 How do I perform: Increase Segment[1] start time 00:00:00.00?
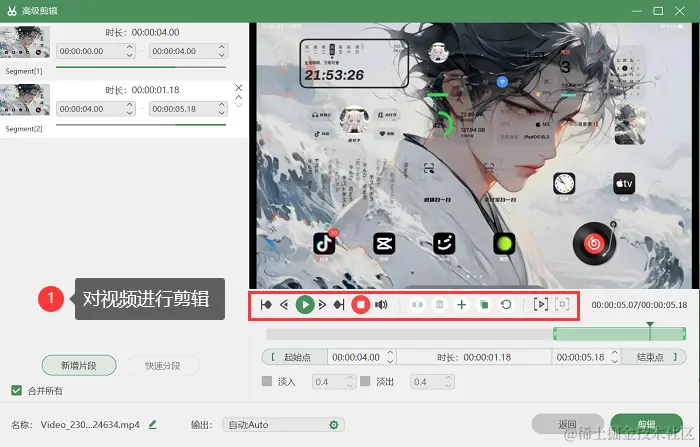129,46
